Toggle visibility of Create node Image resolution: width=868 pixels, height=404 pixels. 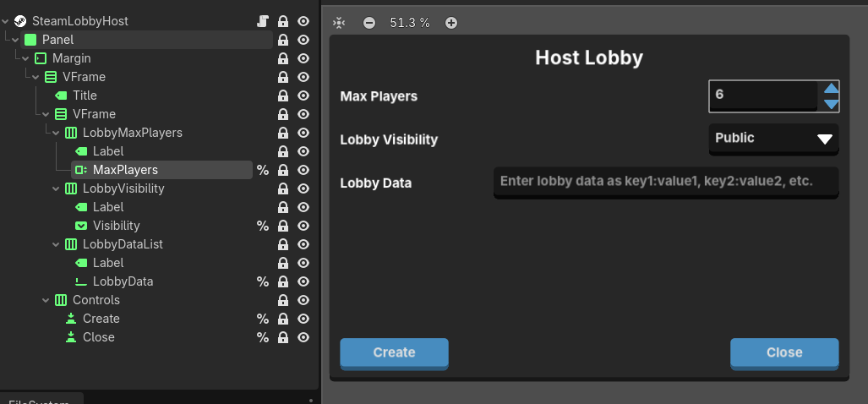tap(303, 319)
